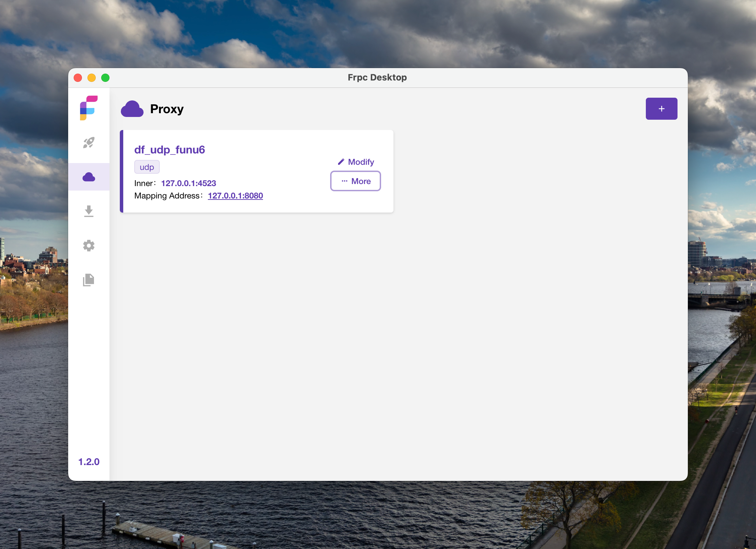
Task: Open the download versions sidebar icon
Action: [88, 211]
